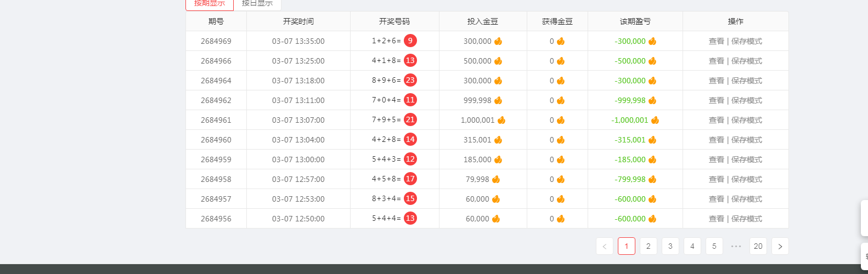Click the red number 12 result badge
Viewport: 868px width, 274px height.
410,159
